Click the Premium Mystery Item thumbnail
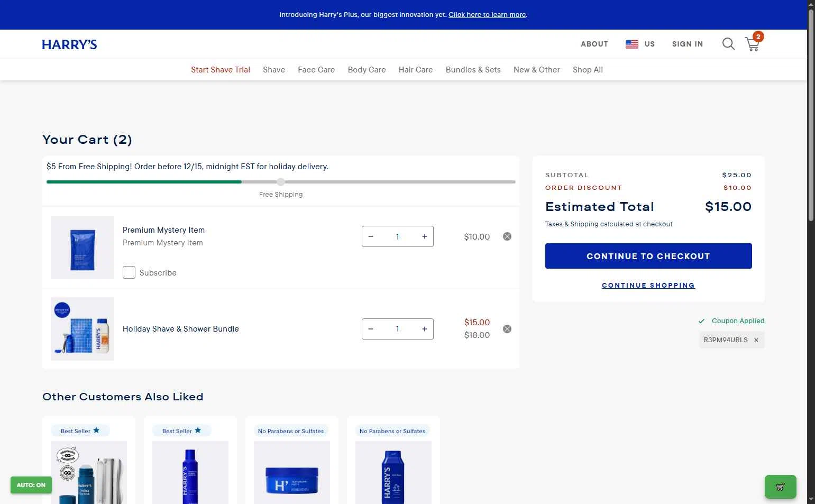 pos(83,248)
